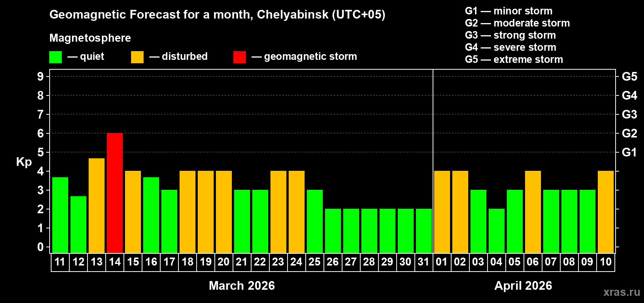Click date label 08 in April
This screenshot has height=303, width=644.
tap(569, 262)
